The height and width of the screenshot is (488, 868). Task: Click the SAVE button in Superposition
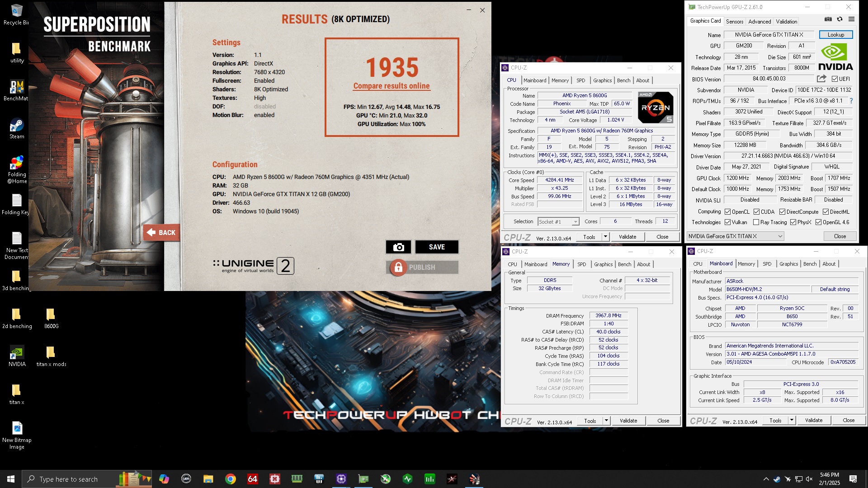click(x=437, y=247)
